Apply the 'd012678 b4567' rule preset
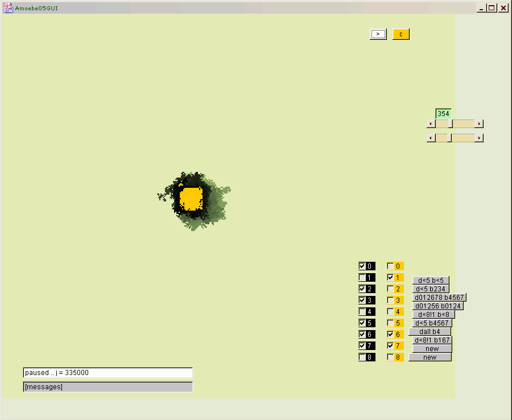Screen dimensions: 512x420 click(439, 297)
